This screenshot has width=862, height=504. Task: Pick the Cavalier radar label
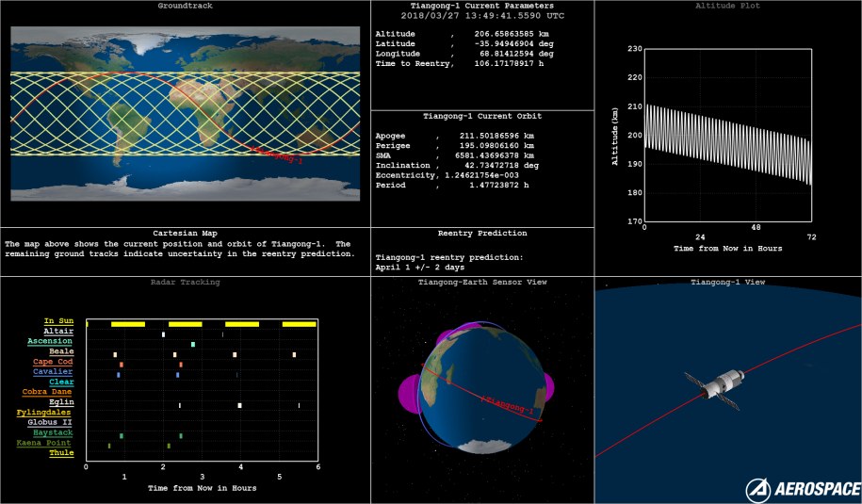click(53, 372)
